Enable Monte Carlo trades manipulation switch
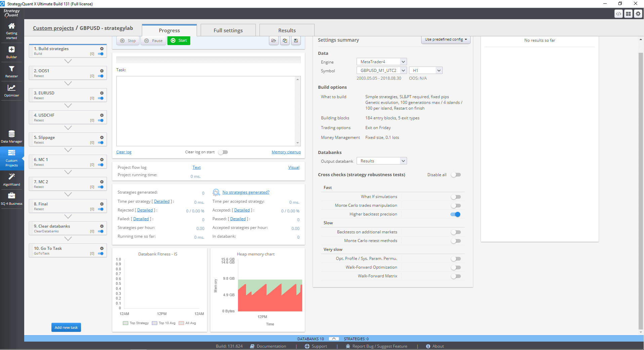This screenshot has width=644, height=350. [456, 206]
